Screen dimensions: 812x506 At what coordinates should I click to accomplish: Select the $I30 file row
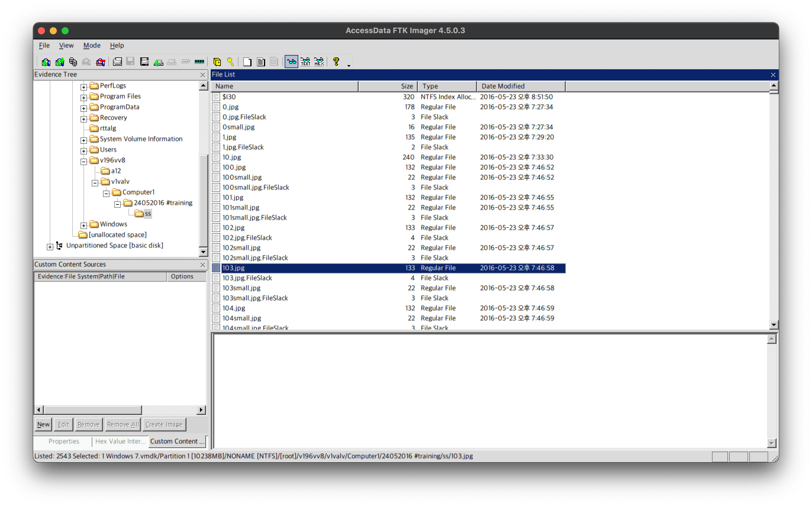tap(388, 97)
